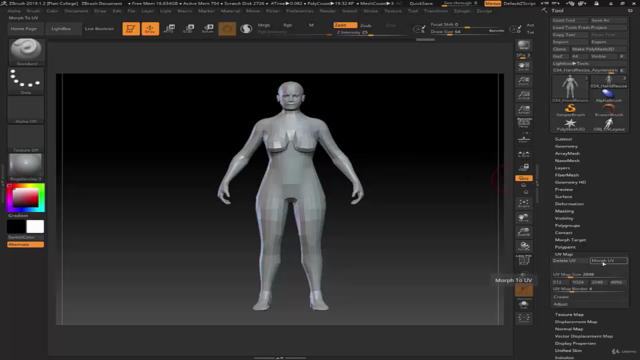Toggle the Mrgb button
The width and height of the screenshot is (640, 360).
pyautogui.click(x=264, y=25)
